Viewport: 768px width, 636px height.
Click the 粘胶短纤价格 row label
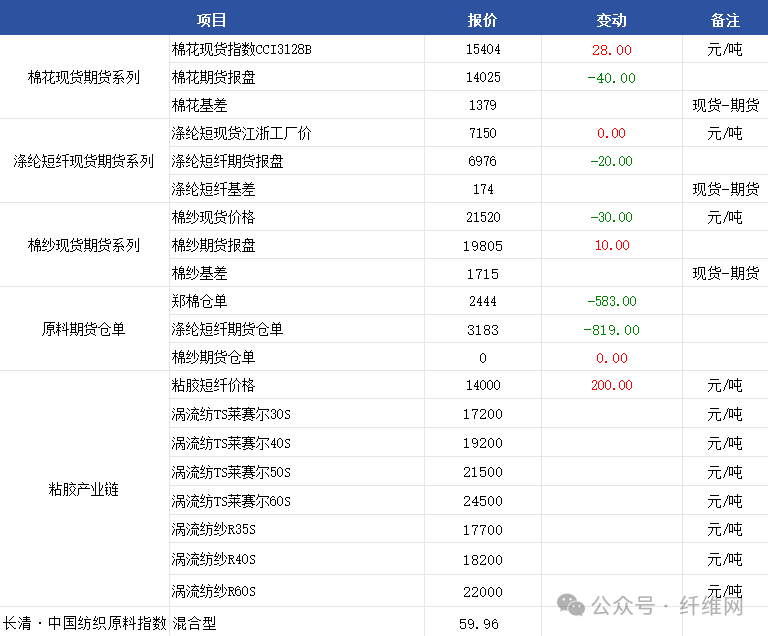(214, 385)
